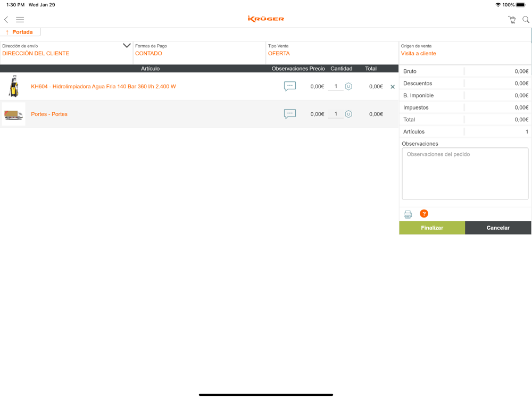
Task: Expand the Dirección de envío dropdown
Action: 127,45
